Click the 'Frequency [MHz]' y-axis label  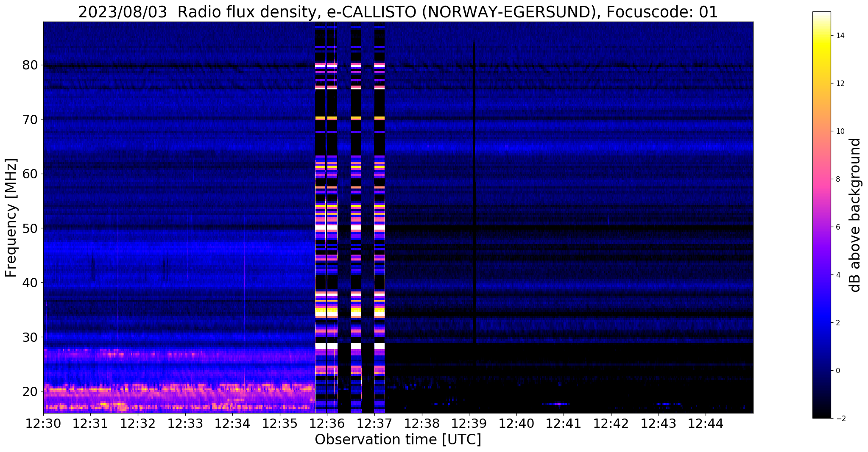click(11, 218)
